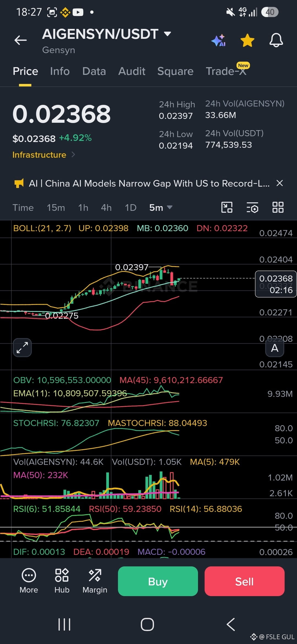
Task: Tap the MASTOCHRSI 88.04493 readout
Action: click(157, 423)
